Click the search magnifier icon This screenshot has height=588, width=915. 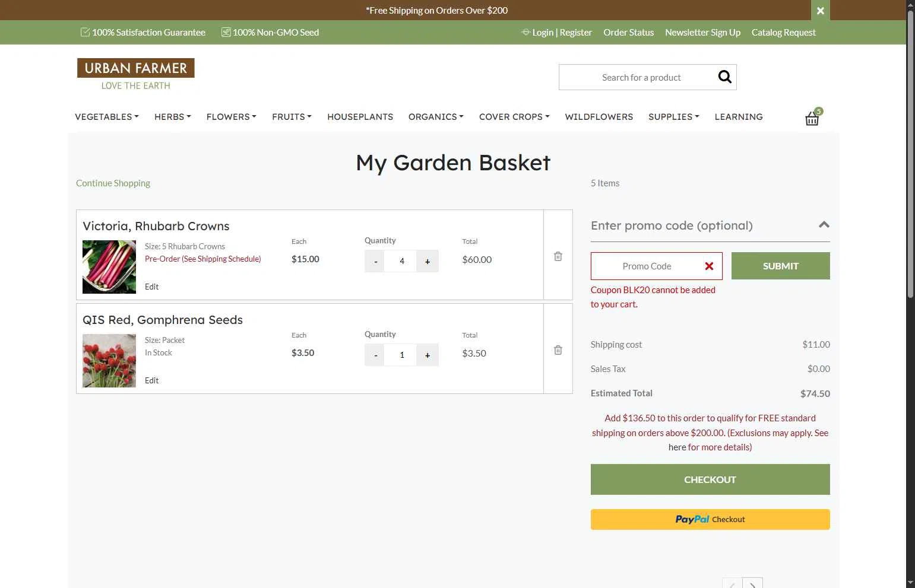click(x=724, y=77)
